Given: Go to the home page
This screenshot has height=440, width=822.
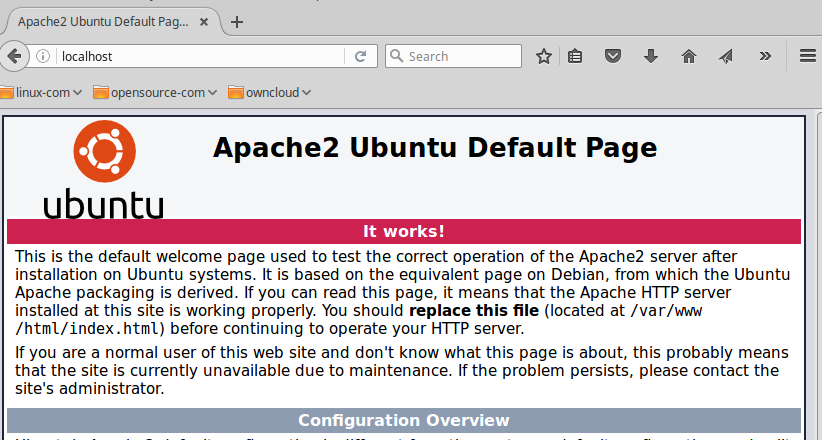Looking at the screenshot, I should (x=688, y=57).
